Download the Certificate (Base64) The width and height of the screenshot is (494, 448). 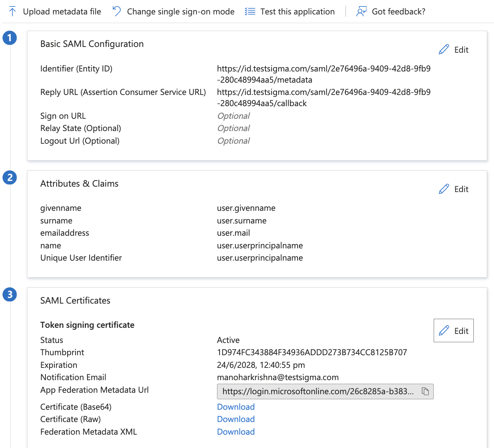click(x=235, y=407)
